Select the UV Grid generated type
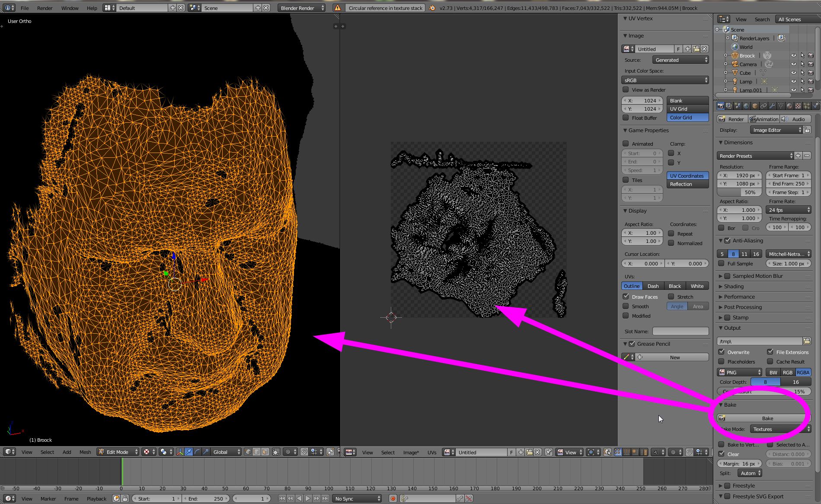This screenshot has height=504, width=821. coord(687,109)
